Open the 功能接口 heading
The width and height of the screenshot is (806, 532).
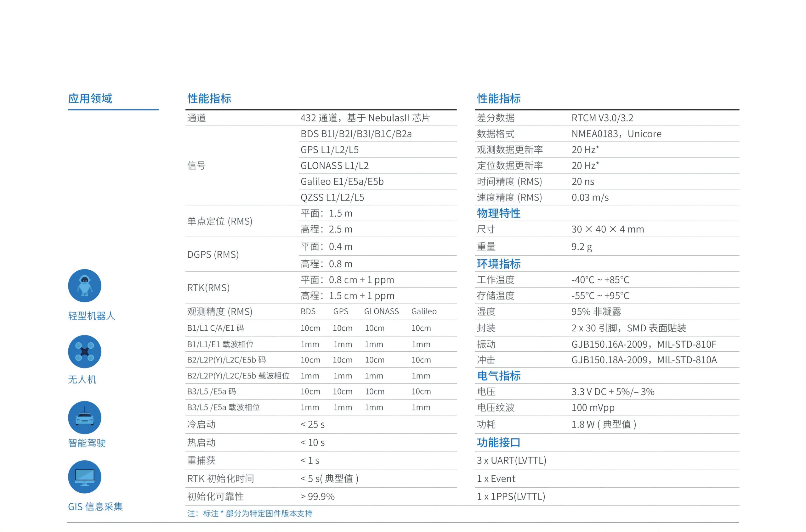[498, 442]
